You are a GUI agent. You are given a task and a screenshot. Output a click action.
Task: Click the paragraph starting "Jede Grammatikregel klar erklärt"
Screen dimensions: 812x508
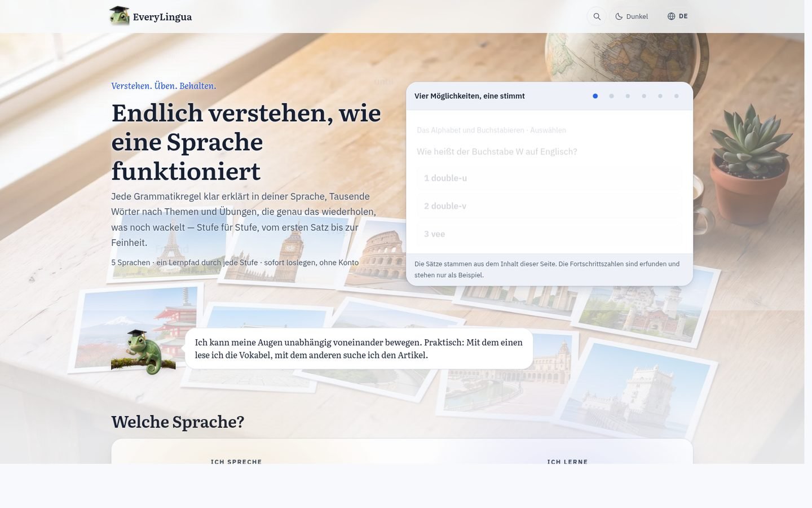pos(244,220)
